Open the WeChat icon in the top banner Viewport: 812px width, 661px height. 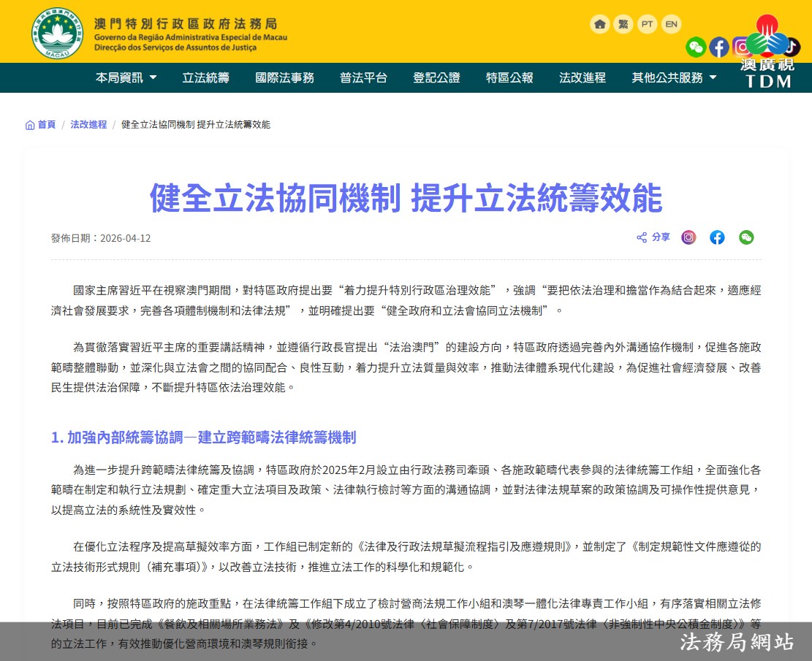pyautogui.click(x=697, y=47)
